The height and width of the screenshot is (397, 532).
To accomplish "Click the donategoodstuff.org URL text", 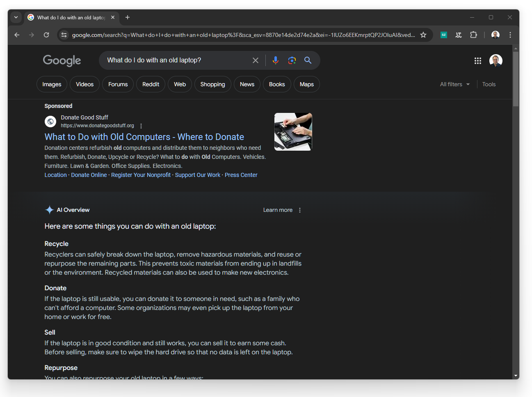I will [x=97, y=126].
